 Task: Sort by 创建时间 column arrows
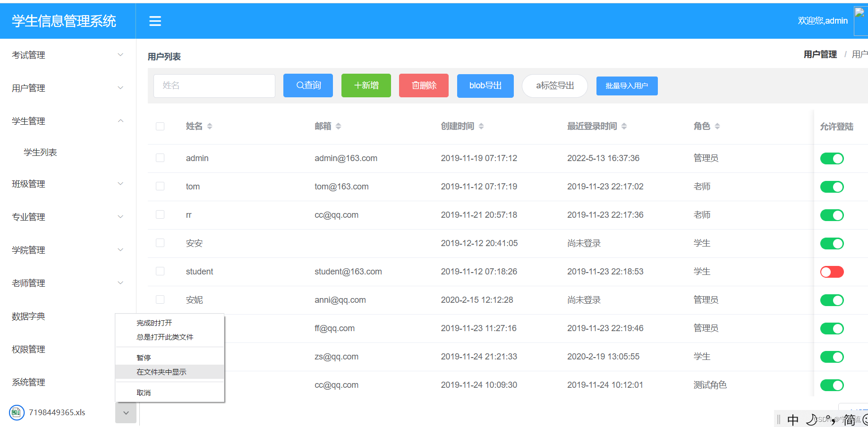481,126
